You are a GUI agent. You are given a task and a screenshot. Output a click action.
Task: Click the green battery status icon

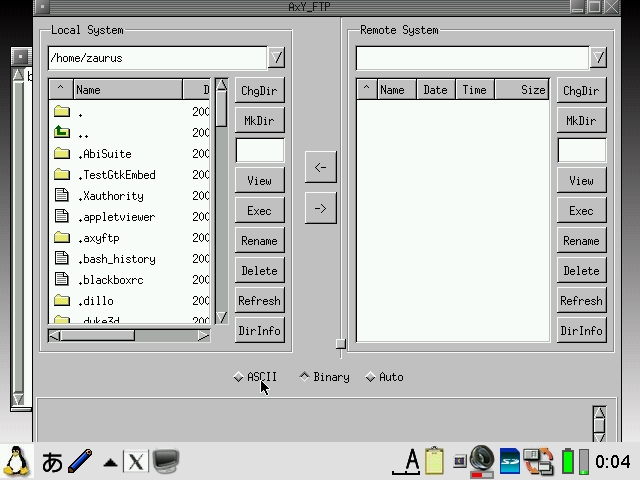(568, 462)
